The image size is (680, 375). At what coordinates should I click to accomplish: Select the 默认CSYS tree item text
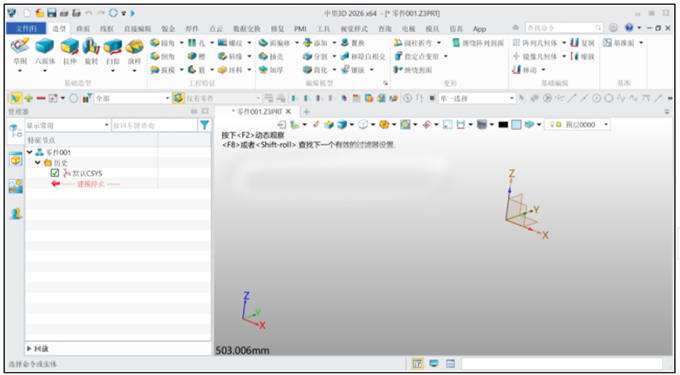point(87,173)
